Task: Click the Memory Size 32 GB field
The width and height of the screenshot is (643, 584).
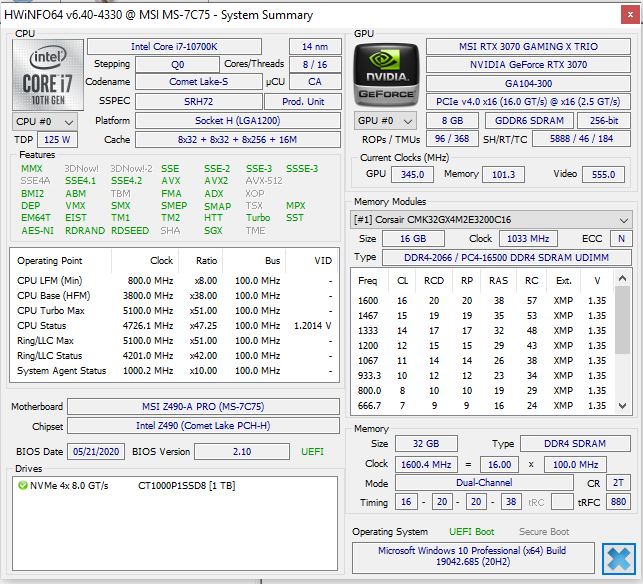Action: (x=426, y=444)
